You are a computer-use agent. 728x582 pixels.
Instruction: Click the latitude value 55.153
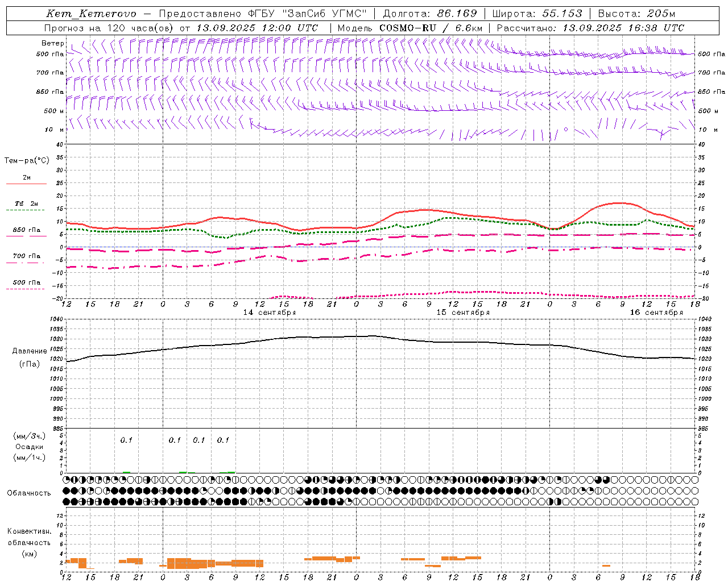562,14
